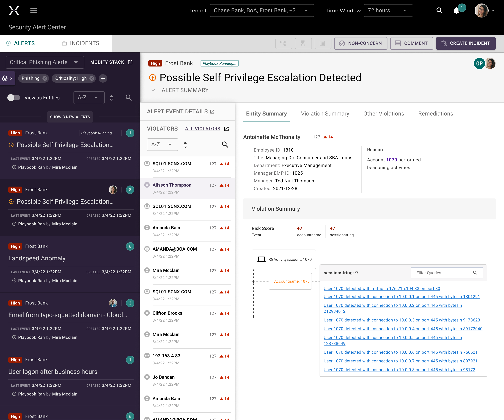This screenshot has height=420, width=504.
Task: Open the Tenant dropdown
Action: [262, 10]
